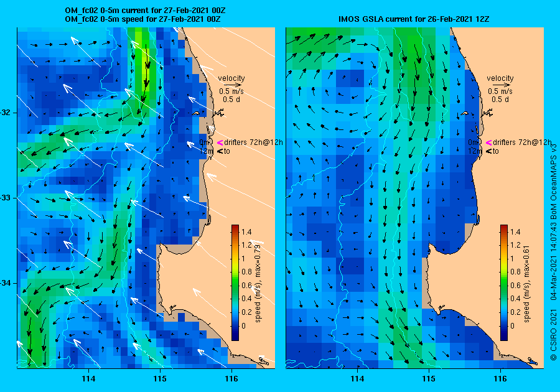Click the magenta drifters marker on the right map
560x392 pixels.
(488, 142)
